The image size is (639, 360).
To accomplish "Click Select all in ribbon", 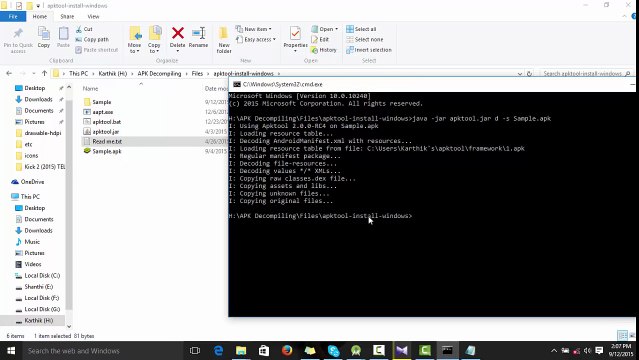I will point(361,29).
